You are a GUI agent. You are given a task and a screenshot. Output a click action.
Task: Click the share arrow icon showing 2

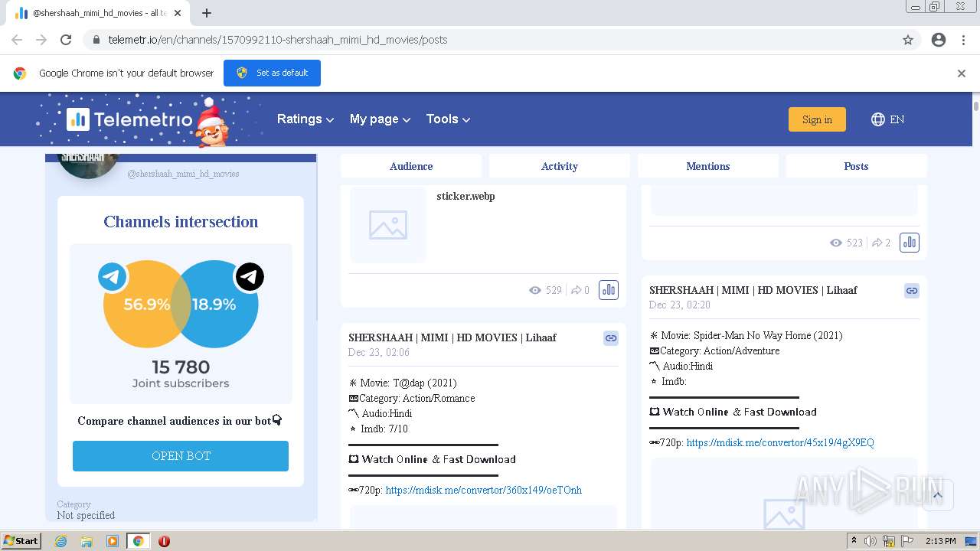[x=877, y=243]
